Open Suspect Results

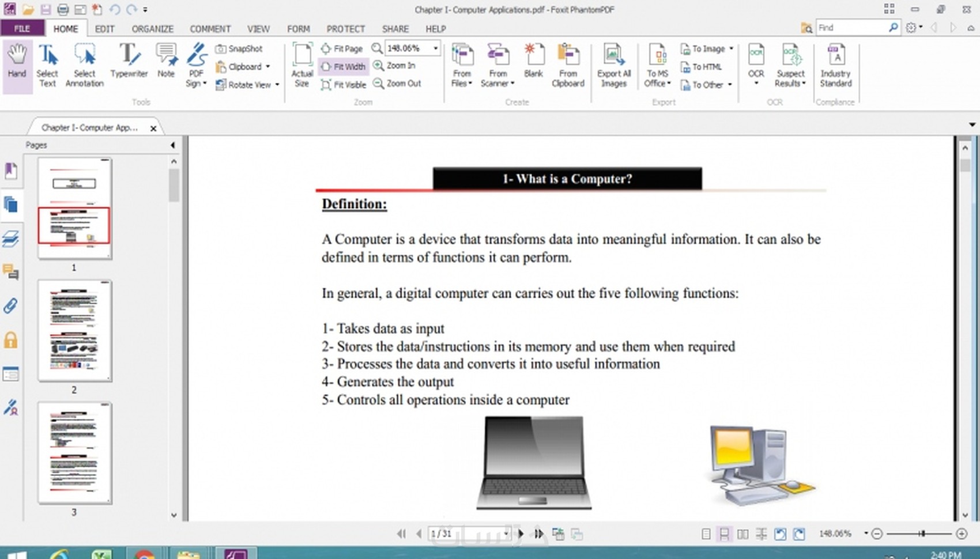790,65
